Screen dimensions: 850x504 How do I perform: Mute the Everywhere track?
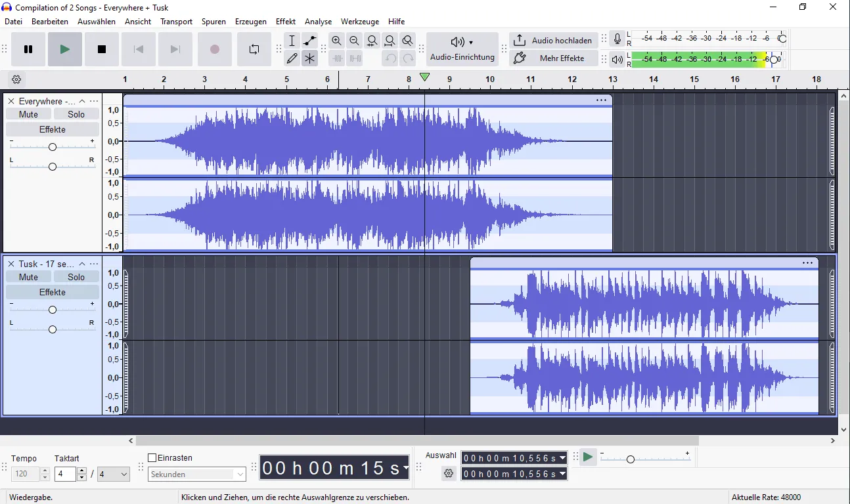pyautogui.click(x=28, y=114)
